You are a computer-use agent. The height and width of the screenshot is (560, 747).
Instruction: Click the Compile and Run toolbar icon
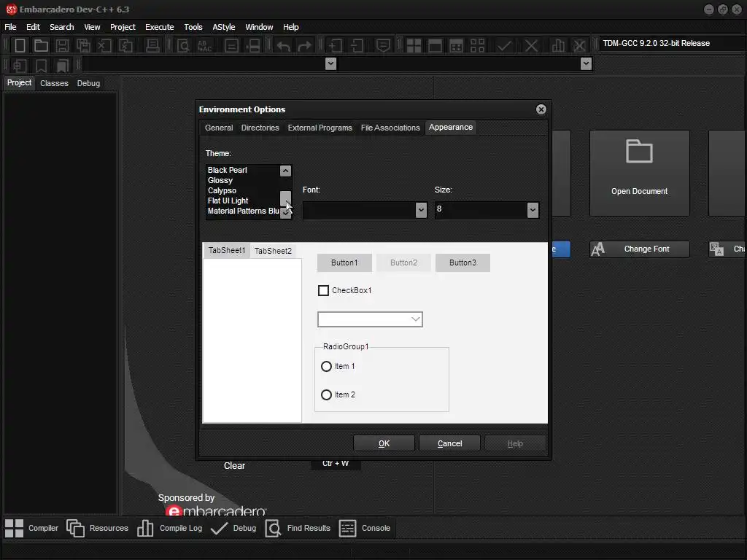pos(457,46)
